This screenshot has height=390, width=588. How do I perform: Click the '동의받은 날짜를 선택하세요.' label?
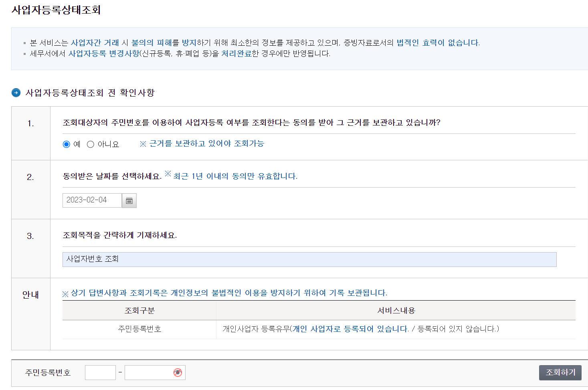click(x=112, y=176)
